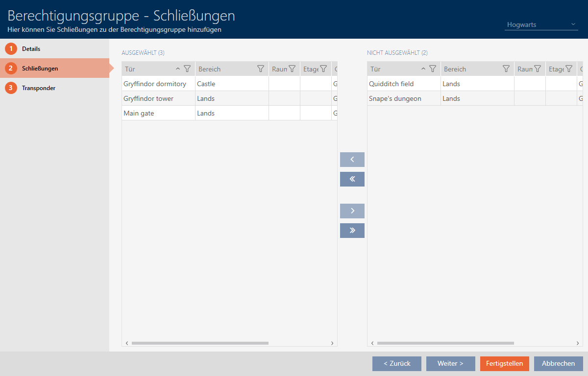588x376 pixels.
Task: Select the Snape's dungeon row
Action: coord(395,98)
